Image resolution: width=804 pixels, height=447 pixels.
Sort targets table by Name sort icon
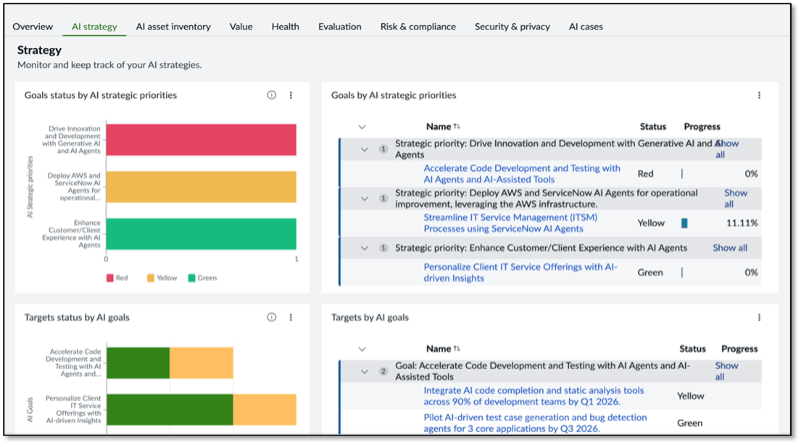point(457,349)
